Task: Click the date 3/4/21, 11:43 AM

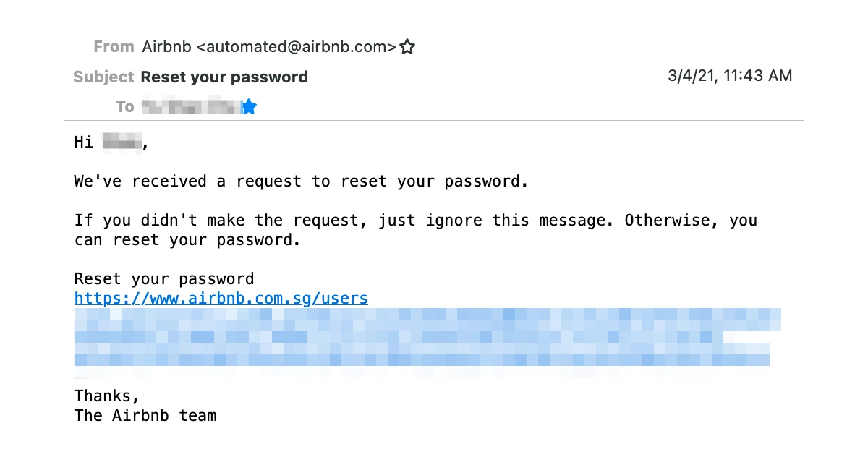Action: [x=730, y=75]
